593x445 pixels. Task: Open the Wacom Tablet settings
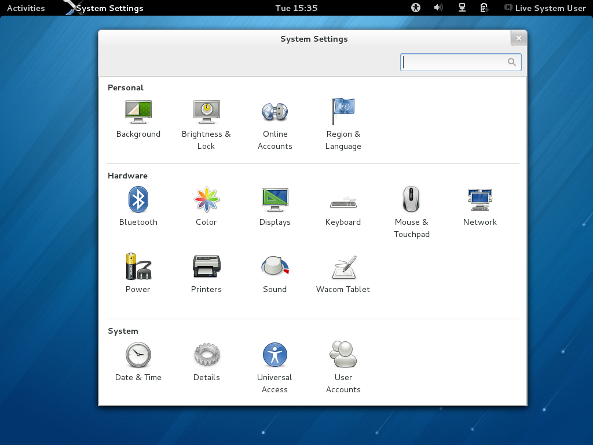343,273
